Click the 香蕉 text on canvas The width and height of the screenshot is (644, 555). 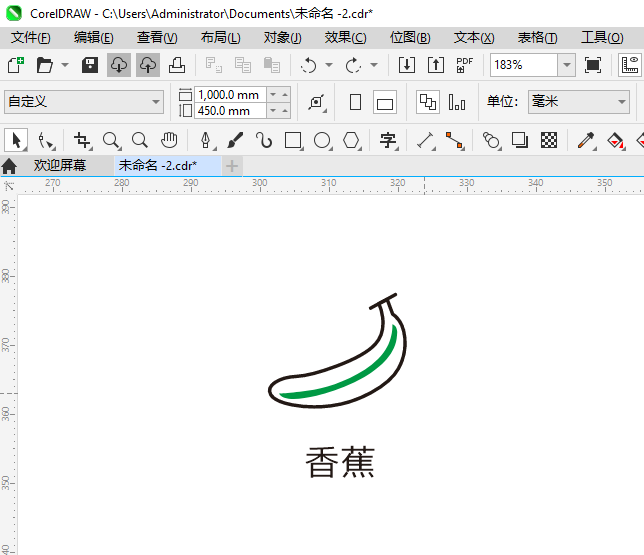click(x=340, y=462)
